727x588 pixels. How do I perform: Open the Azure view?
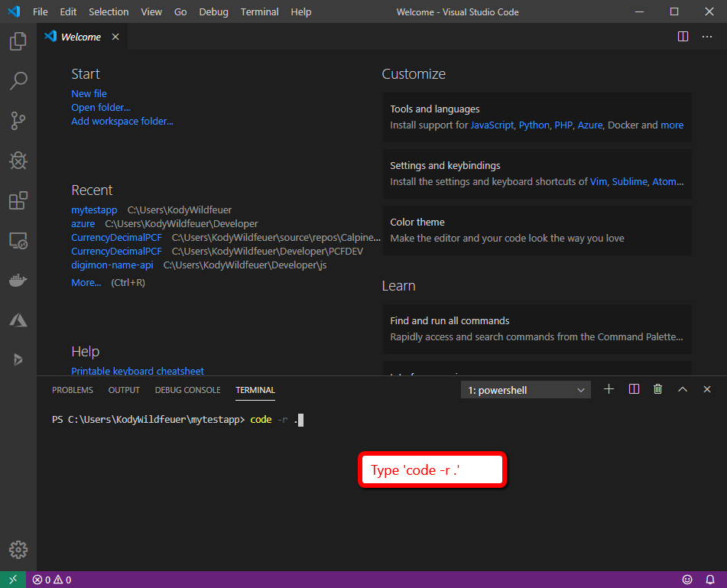pos(18,320)
